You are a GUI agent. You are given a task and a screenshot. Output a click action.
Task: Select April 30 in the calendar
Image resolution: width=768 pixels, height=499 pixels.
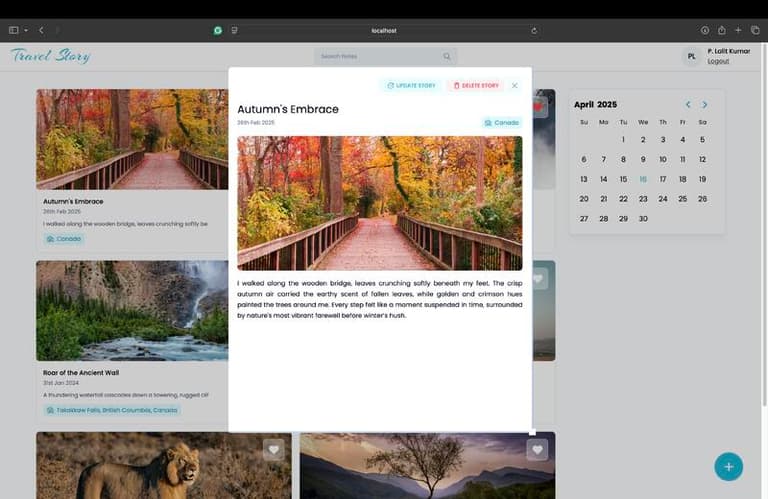click(x=643, y=218)
